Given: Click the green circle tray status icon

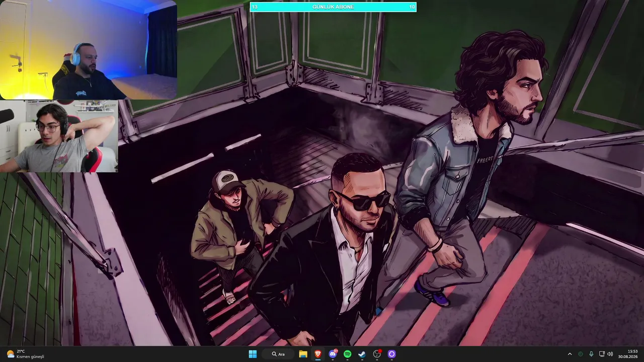Looking at the screenshot, I should coord(581,354).
